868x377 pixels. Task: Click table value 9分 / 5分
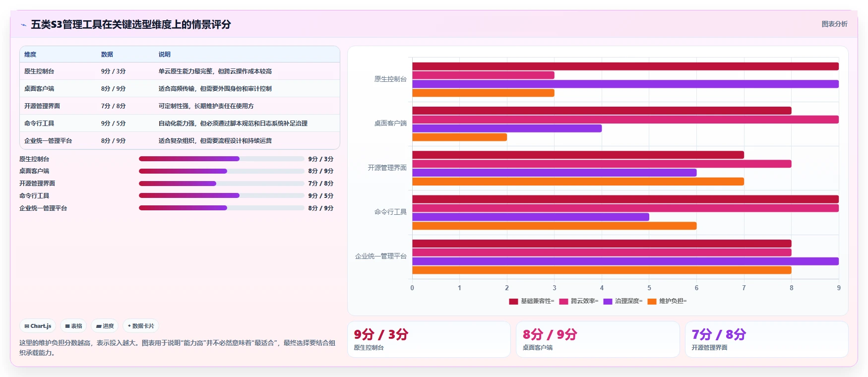pyautogui.click(x=113, y=124)
